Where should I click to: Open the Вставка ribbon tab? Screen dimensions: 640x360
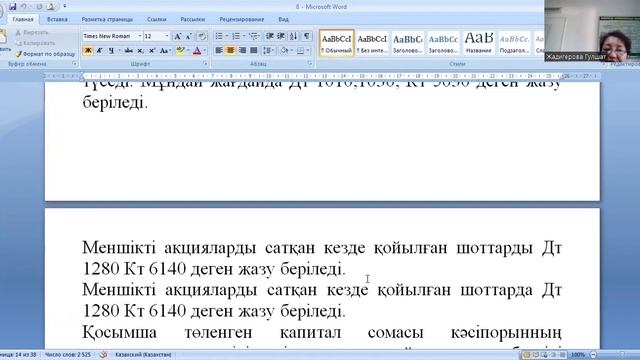(57, 19)
